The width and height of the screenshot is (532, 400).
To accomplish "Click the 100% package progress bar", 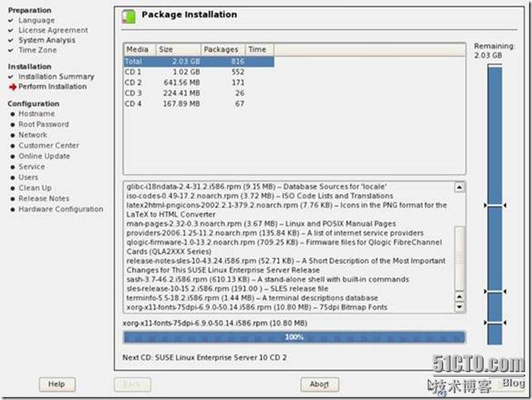I will [x=294, y=337].
